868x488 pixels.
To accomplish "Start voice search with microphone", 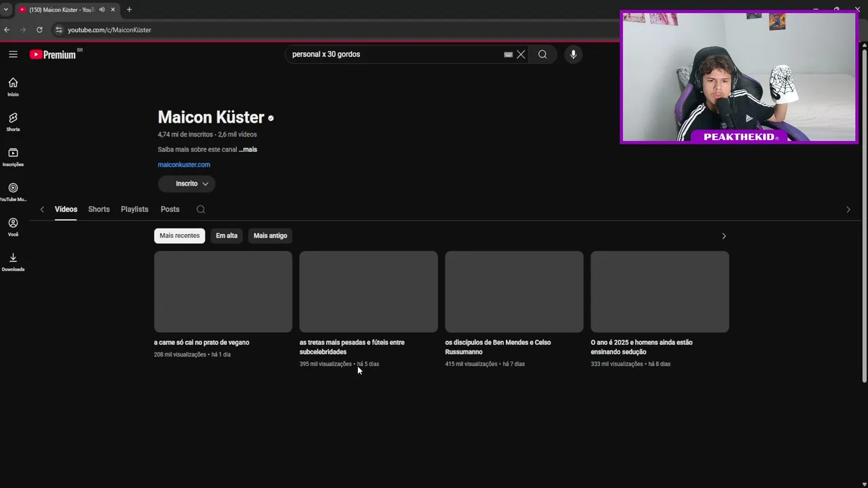I will [573, 54].
